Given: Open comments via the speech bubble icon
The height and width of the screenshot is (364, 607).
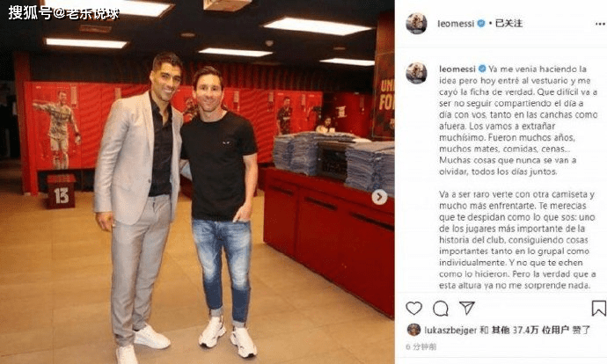Looking at the screenshot, I should point(441,309).
